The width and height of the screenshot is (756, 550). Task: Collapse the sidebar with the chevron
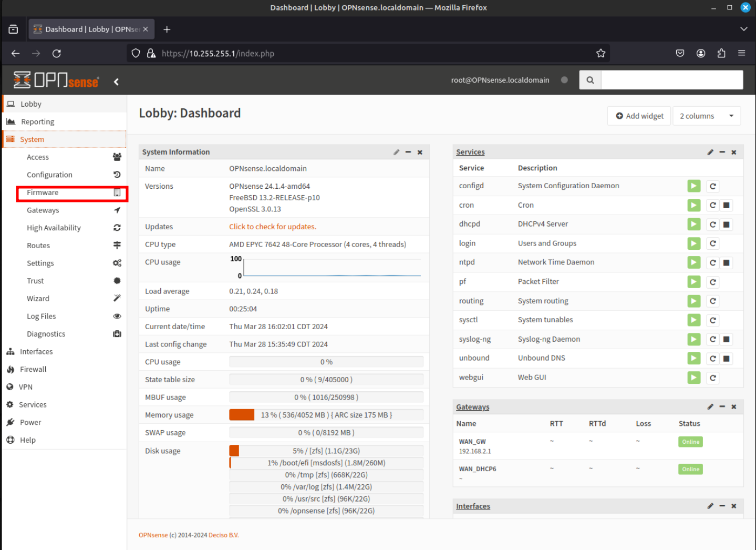point(116,82)
